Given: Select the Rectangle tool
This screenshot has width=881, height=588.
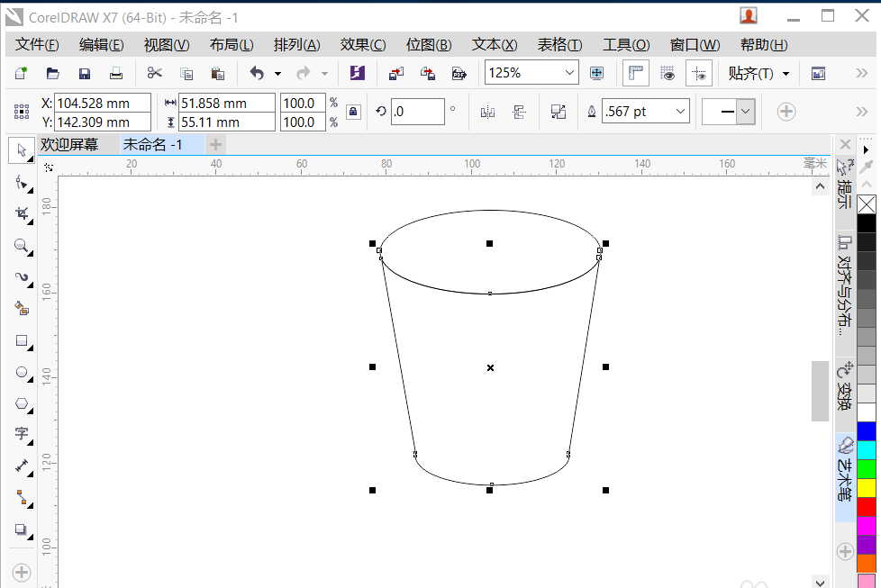Looking at the screenshot, I should click(20, 340).
